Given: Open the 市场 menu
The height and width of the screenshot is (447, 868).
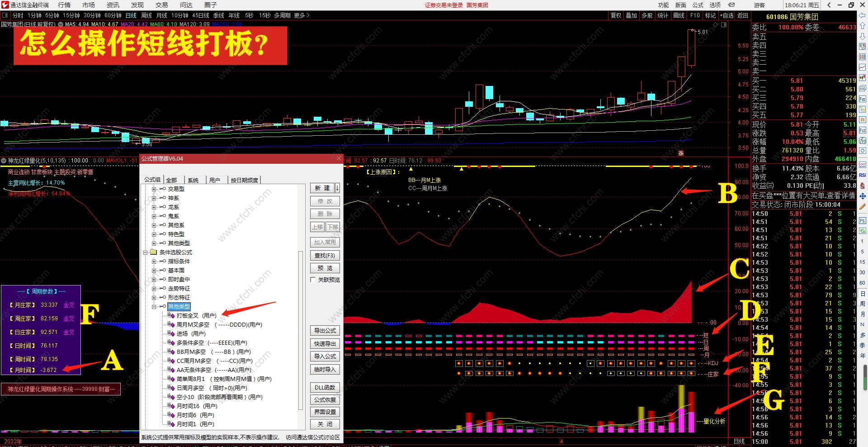Looking at the screenshot, I should 89,5.
